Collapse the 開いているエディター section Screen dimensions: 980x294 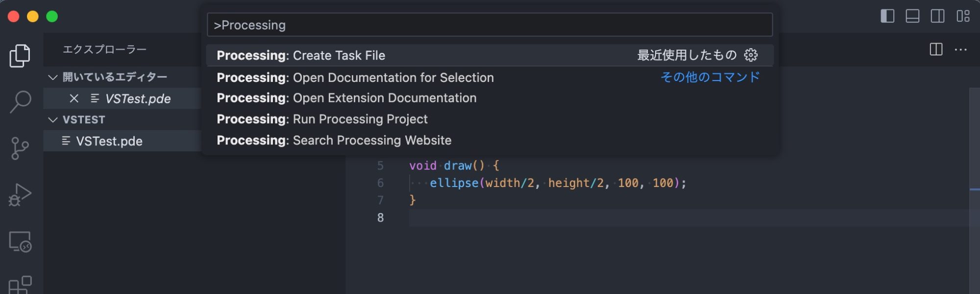pyautogui.click(x=53, y=77)
